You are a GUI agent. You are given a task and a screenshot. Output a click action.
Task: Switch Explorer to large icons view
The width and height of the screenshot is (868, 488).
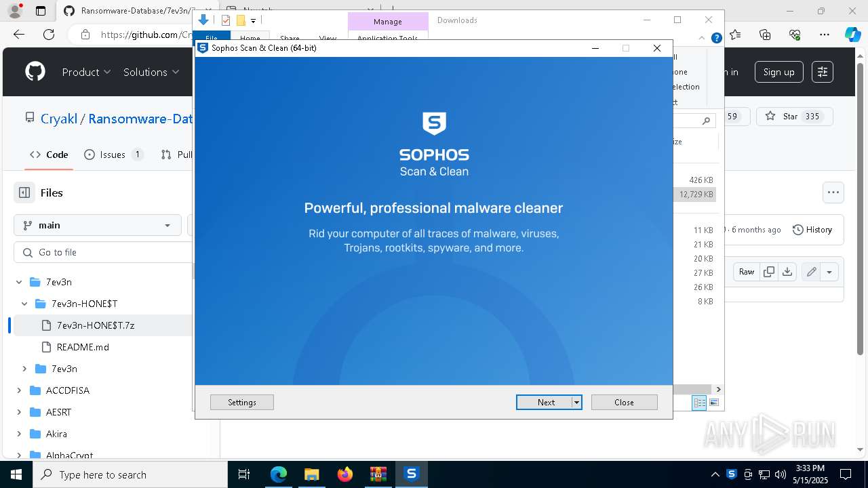(713, 403)
